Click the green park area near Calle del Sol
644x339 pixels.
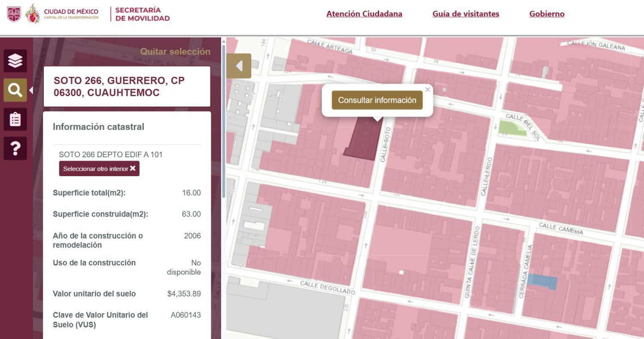513,128
